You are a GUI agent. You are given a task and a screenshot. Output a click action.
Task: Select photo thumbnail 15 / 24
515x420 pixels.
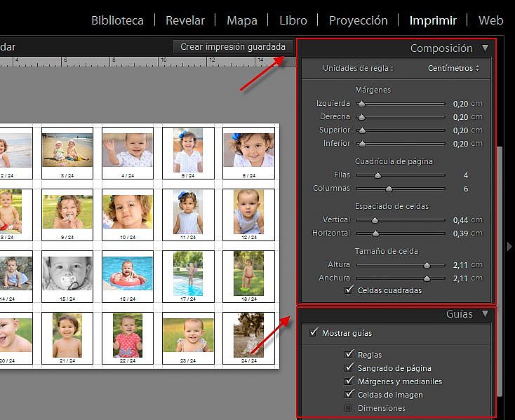tap(67, 276)
